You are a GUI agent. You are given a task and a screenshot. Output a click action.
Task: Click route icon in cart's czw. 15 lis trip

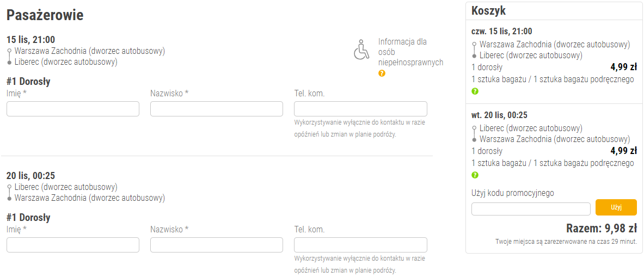click(x=474, y=50)
